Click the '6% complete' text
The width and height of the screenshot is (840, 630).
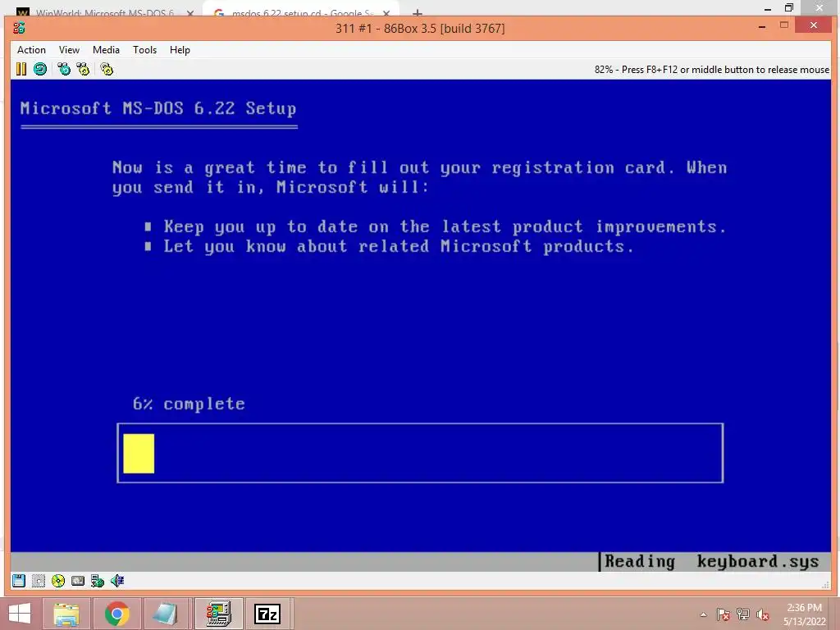click(x=189, y=404)
